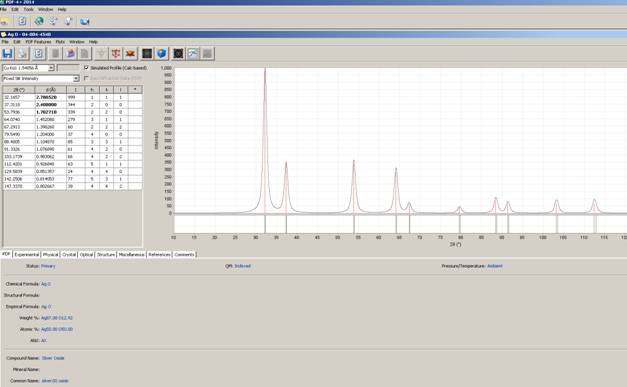Open the PDF Features menu
Viewport: 627px width, 387px height.
pos(38,42)
